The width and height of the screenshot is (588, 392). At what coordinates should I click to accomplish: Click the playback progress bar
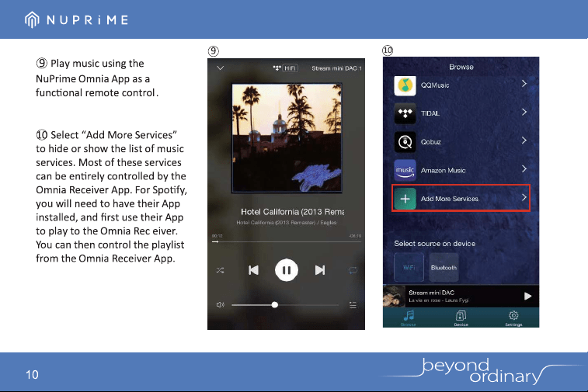click(x=287, y=241)
